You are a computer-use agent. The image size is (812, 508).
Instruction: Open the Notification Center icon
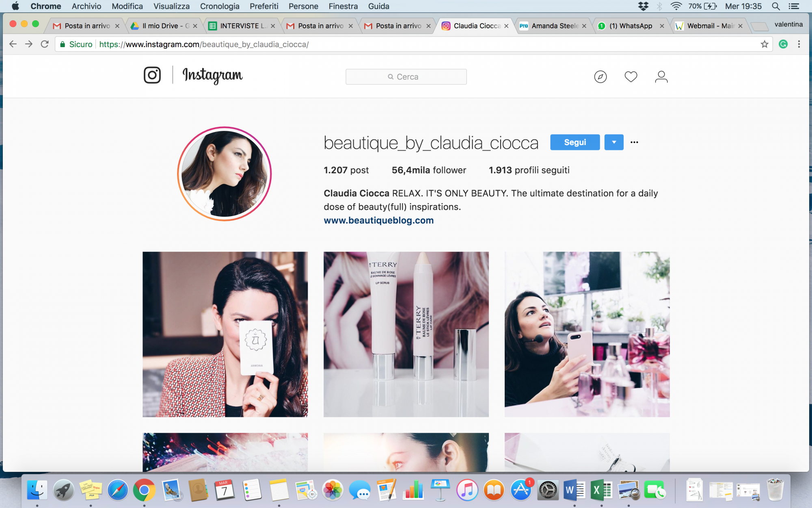click(x=794, y=6)
